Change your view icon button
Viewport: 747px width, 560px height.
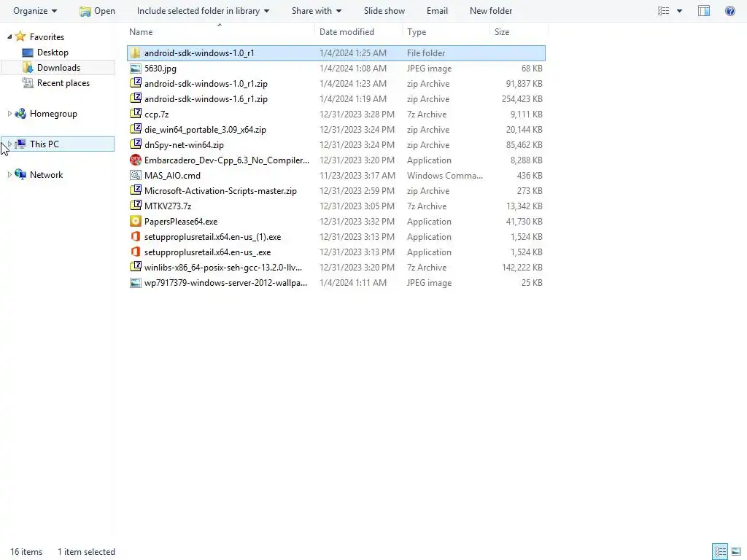pyautogui.click(x=663, y=10)
